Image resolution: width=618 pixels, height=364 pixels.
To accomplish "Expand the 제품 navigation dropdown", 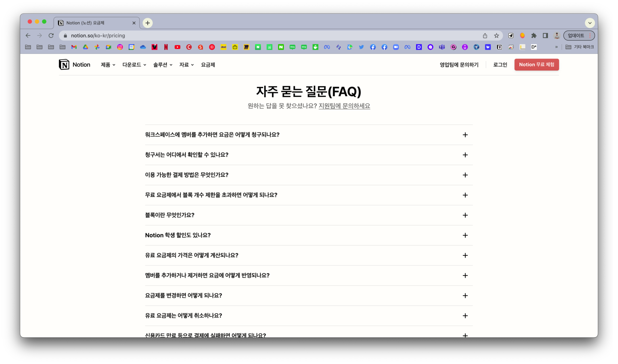I will pyautogui.click(x=108, y=65).
